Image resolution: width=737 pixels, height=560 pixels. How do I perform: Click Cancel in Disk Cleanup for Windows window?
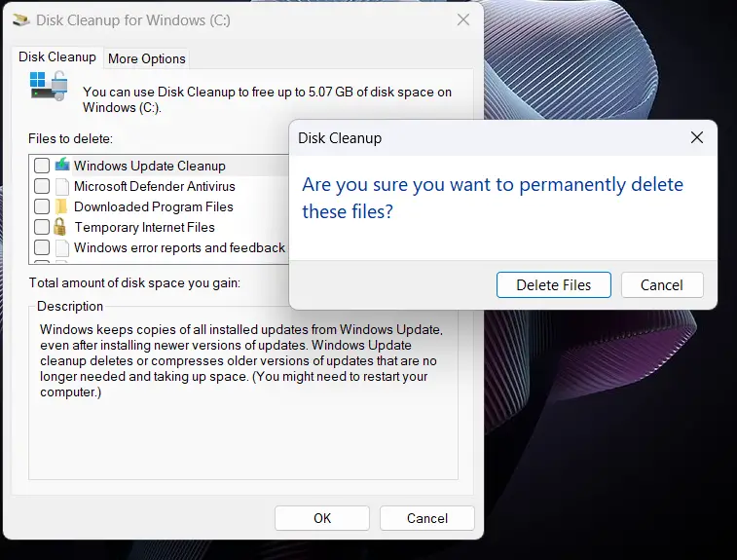pyautogui.click(x=426, y=518)
